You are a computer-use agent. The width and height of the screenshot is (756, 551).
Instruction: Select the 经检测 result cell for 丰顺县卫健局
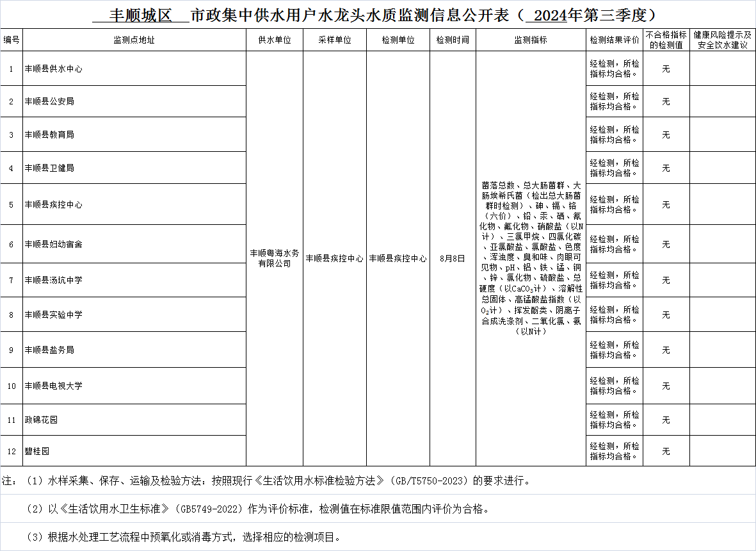pyautogui.click(x=615, y=168)
